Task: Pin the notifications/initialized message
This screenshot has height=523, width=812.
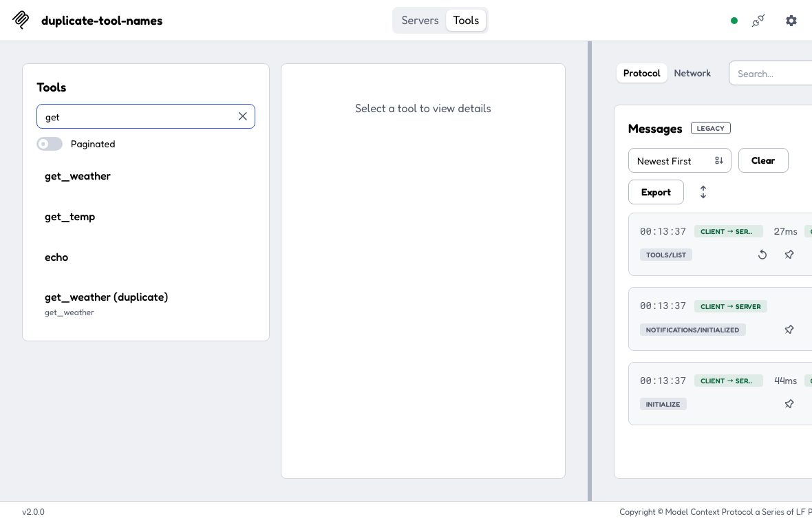Action: click(789, 330)
